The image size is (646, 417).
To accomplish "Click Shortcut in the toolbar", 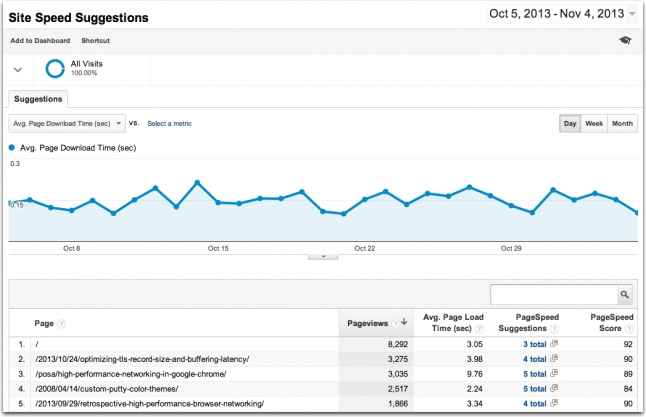I will click(96, 41).
